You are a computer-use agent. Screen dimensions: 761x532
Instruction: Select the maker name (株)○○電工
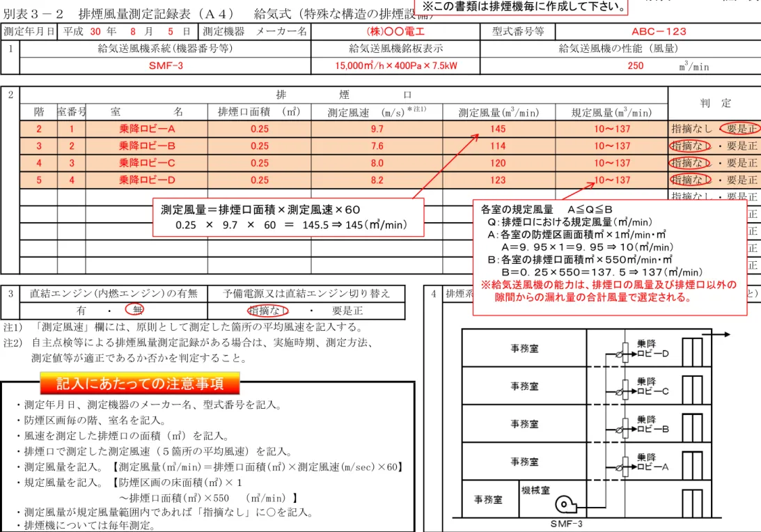tap(395, 31)
